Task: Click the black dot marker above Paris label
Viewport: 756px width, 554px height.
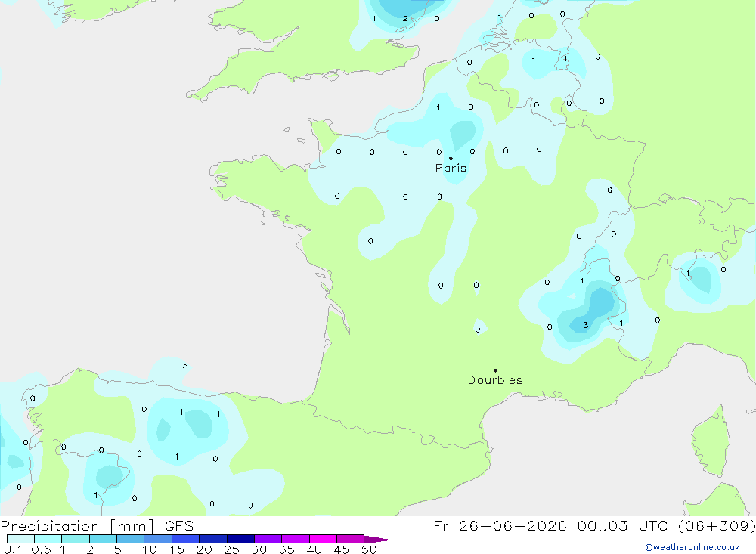Action: 451,158
